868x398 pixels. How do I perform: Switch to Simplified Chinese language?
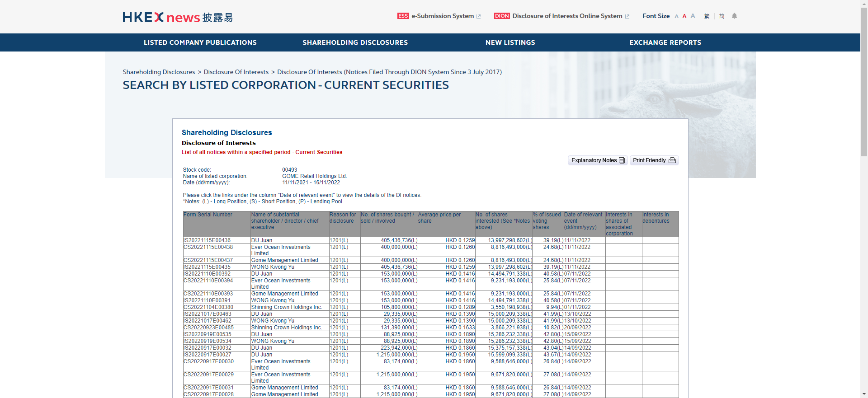click(722, 16)
